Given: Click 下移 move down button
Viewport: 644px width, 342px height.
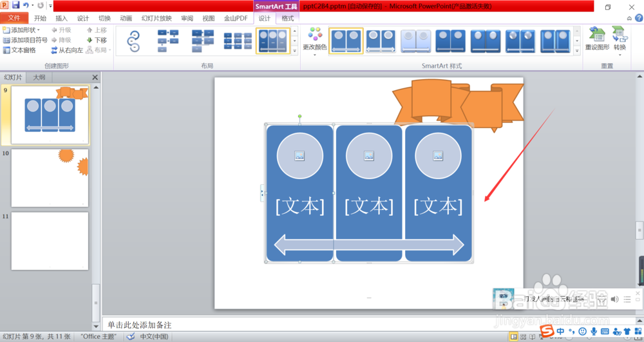Looking at the screenshot, I should [97, 40].
